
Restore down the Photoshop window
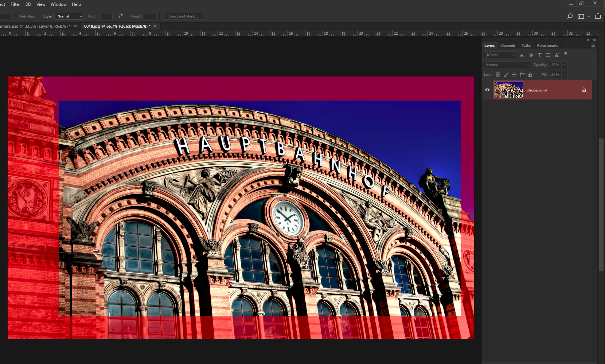tap(582, 4)
